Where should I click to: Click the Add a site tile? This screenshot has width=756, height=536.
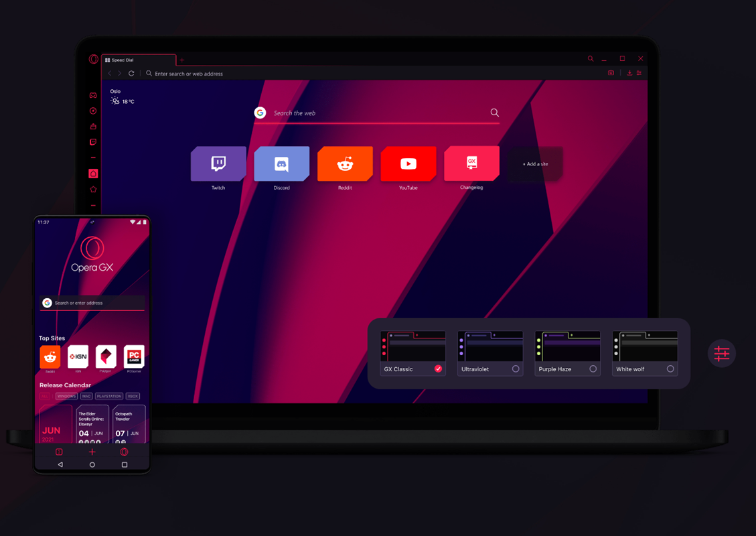tap(535, 164)
